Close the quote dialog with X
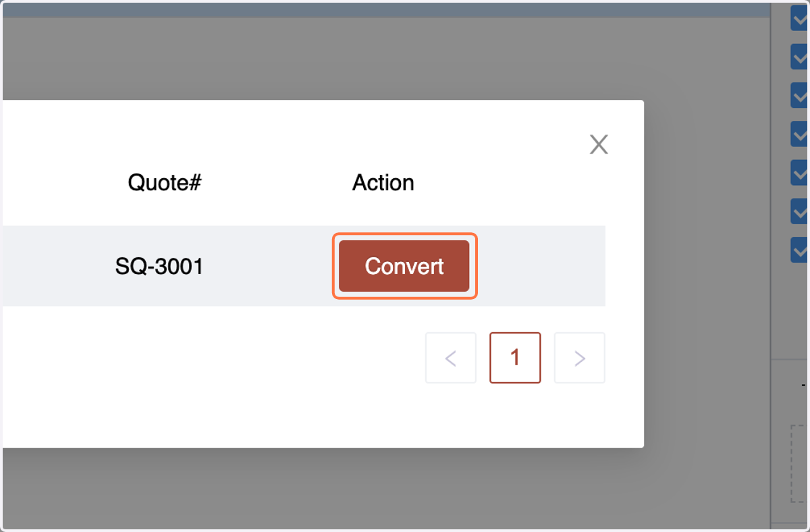 click(x=599, y=144)
